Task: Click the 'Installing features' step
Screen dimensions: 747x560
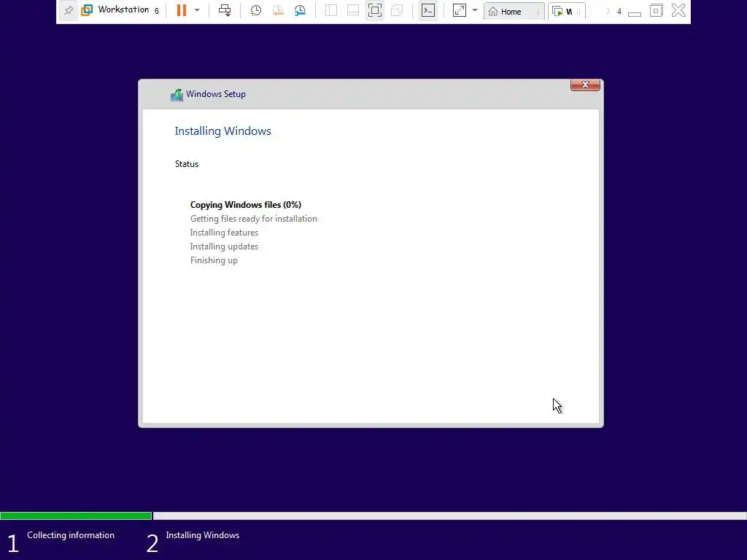Action: 224,233
